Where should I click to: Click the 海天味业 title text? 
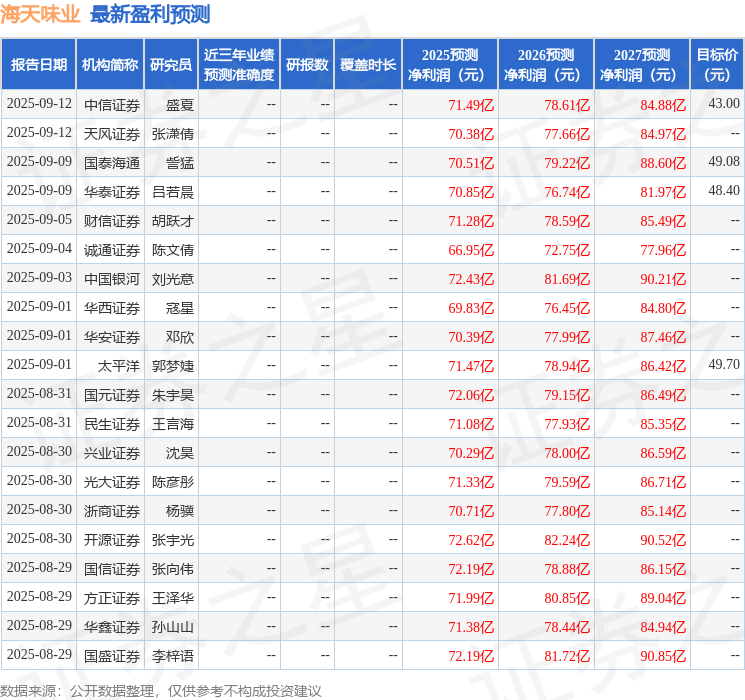40,14
